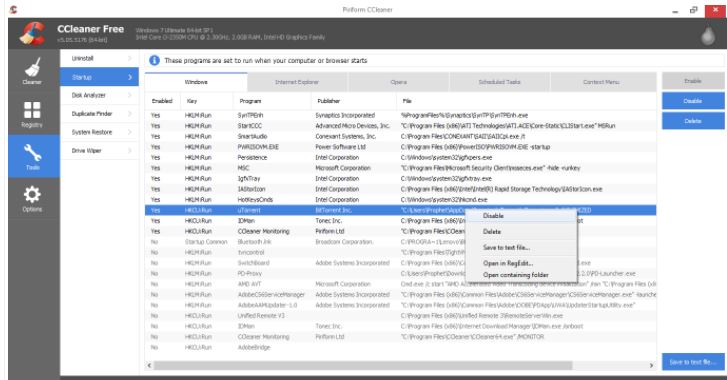
Task: Switch to the Opera tab
Action: tap(398, 82)
